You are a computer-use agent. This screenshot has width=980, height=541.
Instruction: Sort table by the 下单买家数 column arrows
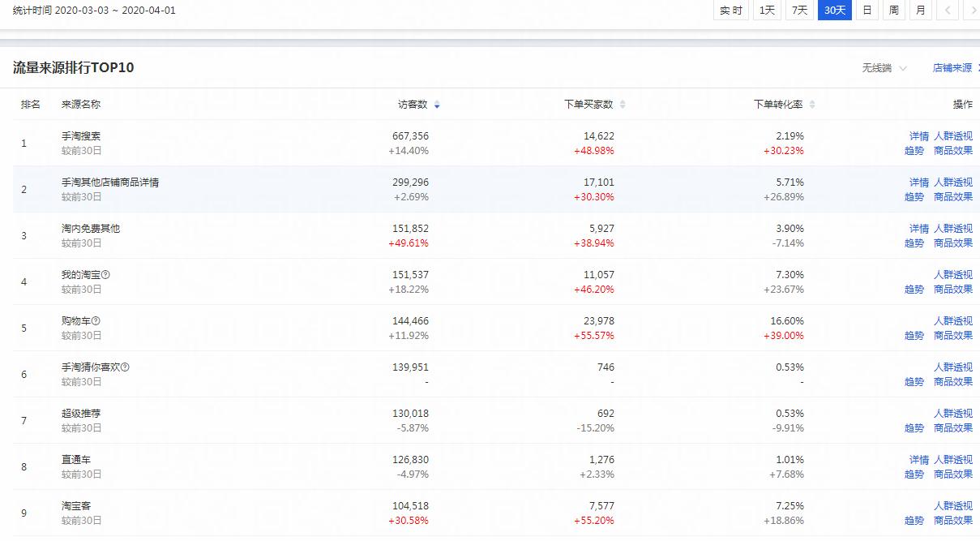pos(622,104)
